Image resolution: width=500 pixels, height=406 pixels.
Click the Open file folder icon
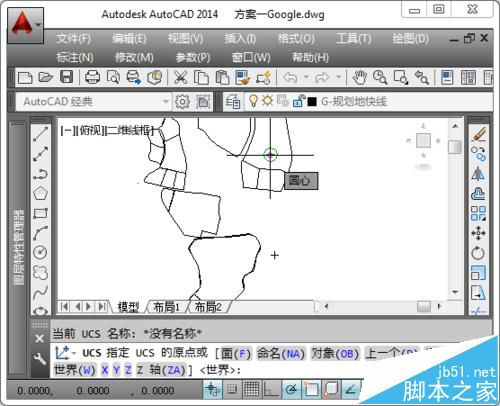coord(46,78)
